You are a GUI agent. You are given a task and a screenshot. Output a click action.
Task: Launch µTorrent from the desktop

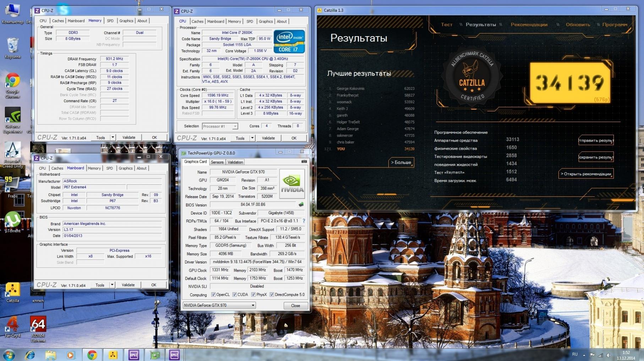coord(13,222)
